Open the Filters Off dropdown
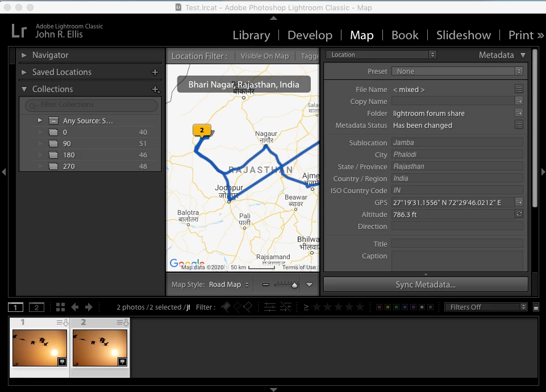This screenshot has width=546, height=392. click(485, 307)
